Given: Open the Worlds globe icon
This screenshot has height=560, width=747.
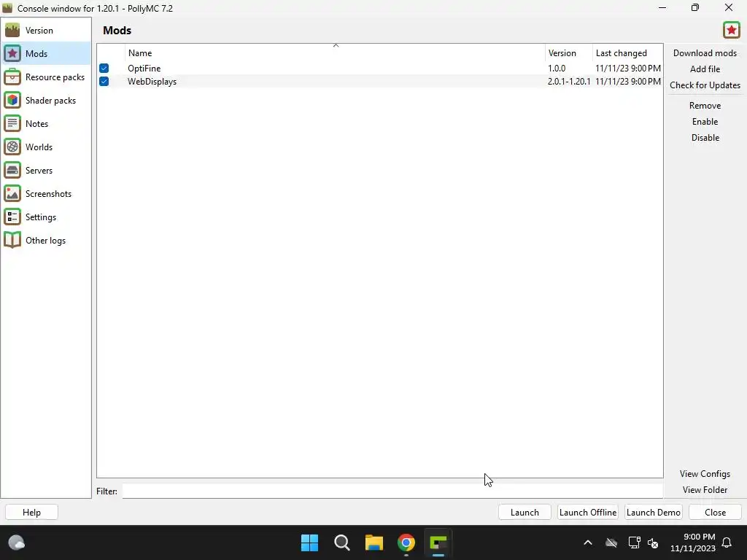Looking at the screenshot, I should click(12, 147).
